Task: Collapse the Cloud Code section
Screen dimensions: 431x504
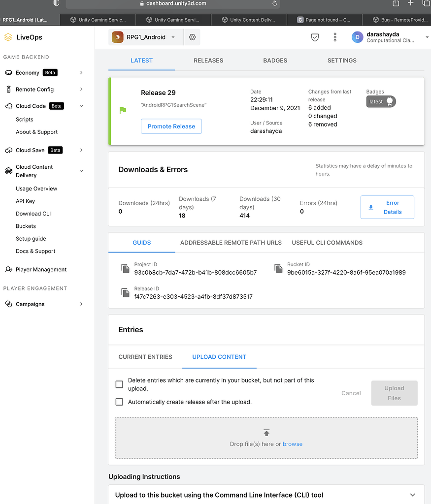Action: point(81,106)
